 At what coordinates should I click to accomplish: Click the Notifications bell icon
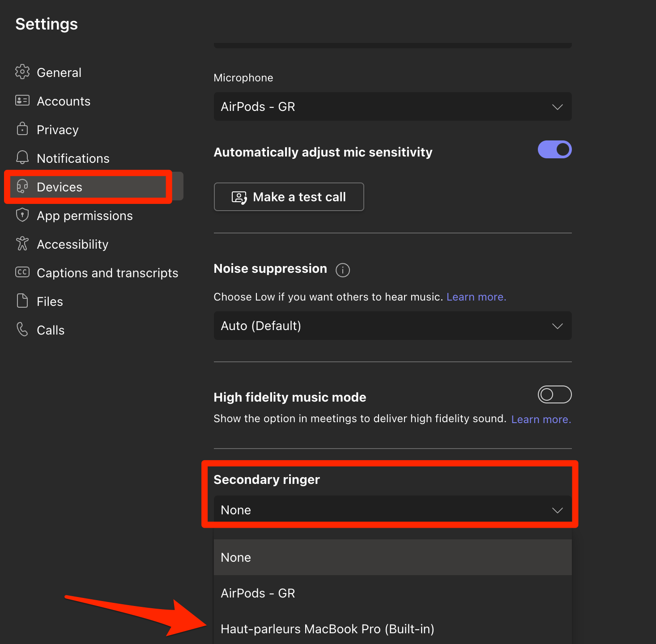[22, 157]
